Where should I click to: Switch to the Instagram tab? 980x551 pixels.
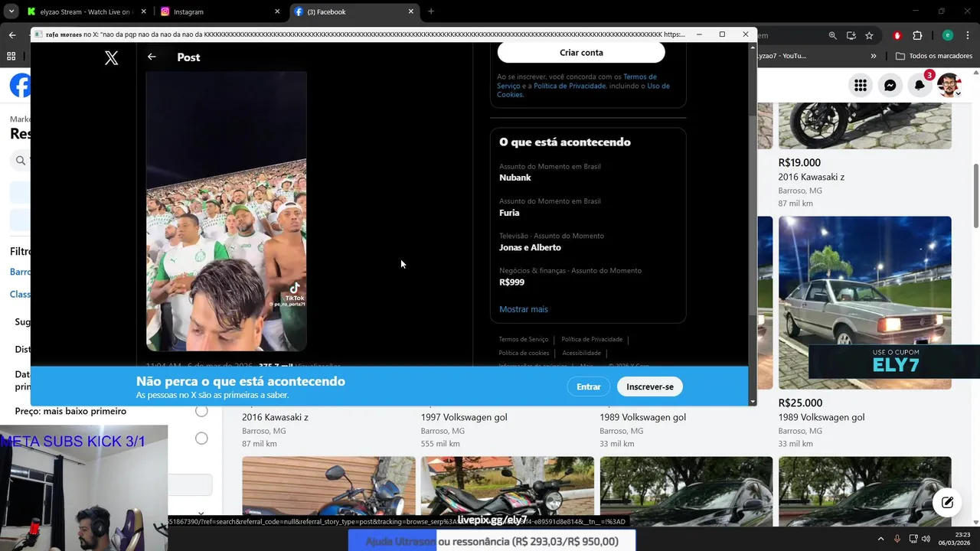click(x=220, y=11)
